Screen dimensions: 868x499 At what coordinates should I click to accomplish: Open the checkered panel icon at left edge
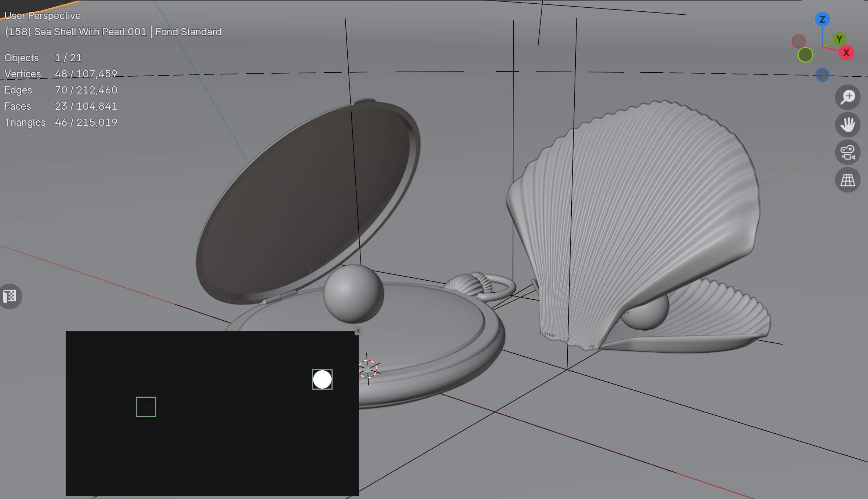pyautogui.click(x=10, y=296)
